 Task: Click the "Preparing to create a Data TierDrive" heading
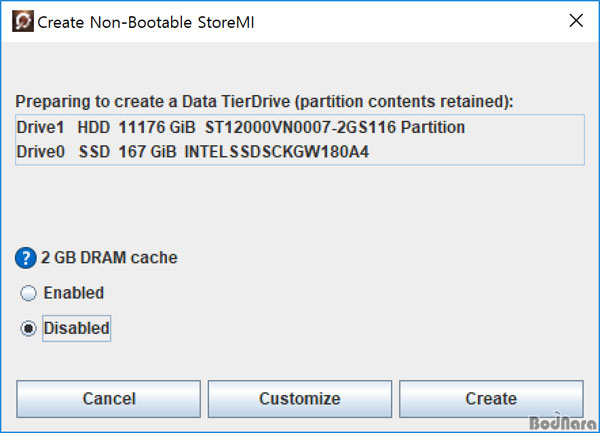[x=264, y=102]
